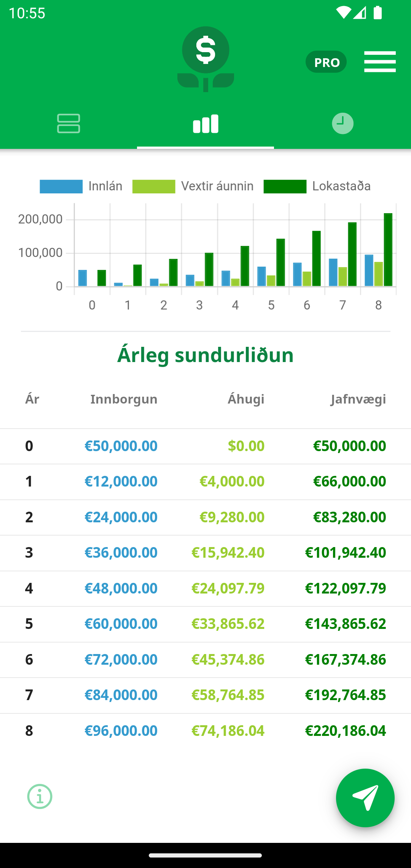411x868 pixels.
Task: Click the blue Innlán color swatch
Action: [x=61, y=187]
